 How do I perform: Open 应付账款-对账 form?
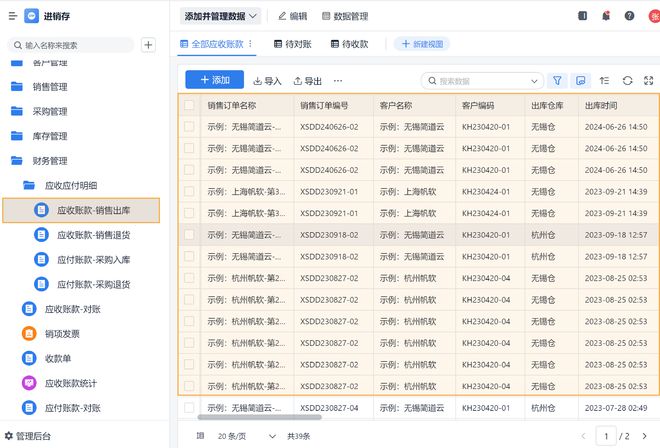click(x=72, y=408)
